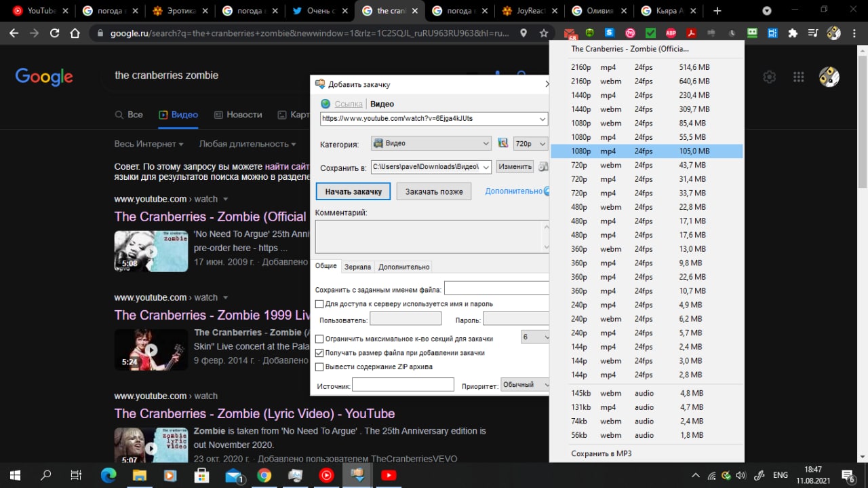Switch to the Зеркала tab

tap(357, 267)
